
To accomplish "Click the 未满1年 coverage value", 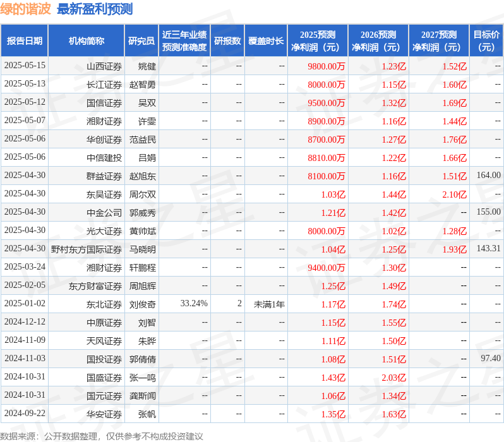I will coord(269,305).
